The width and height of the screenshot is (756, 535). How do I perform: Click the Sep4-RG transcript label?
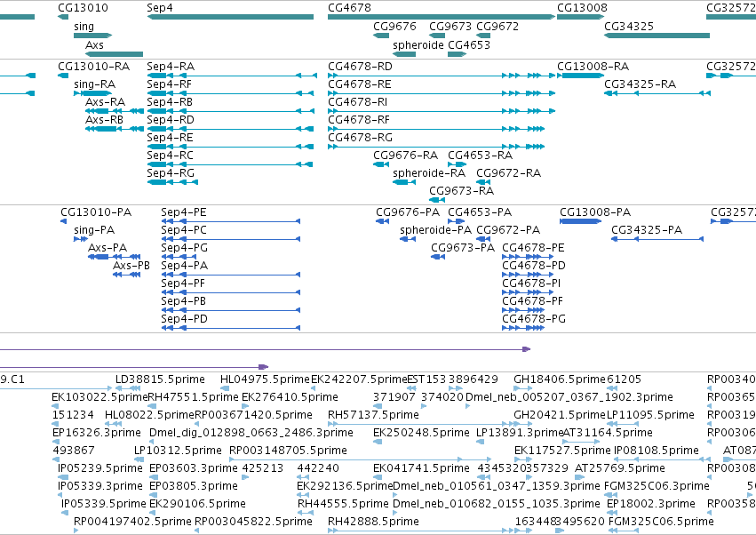pyautogui.click(x=171, y=172)
